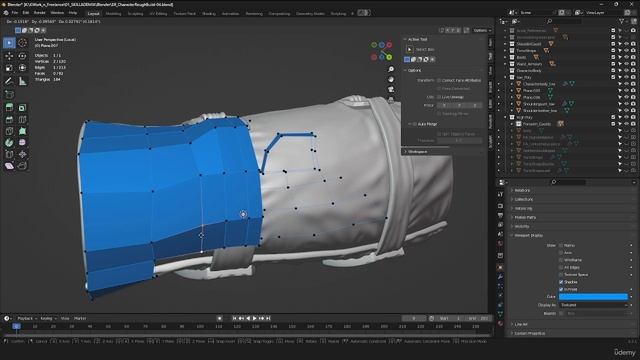Open the Keying menu in timeline

pyautogui.click(x=48, y=318)
